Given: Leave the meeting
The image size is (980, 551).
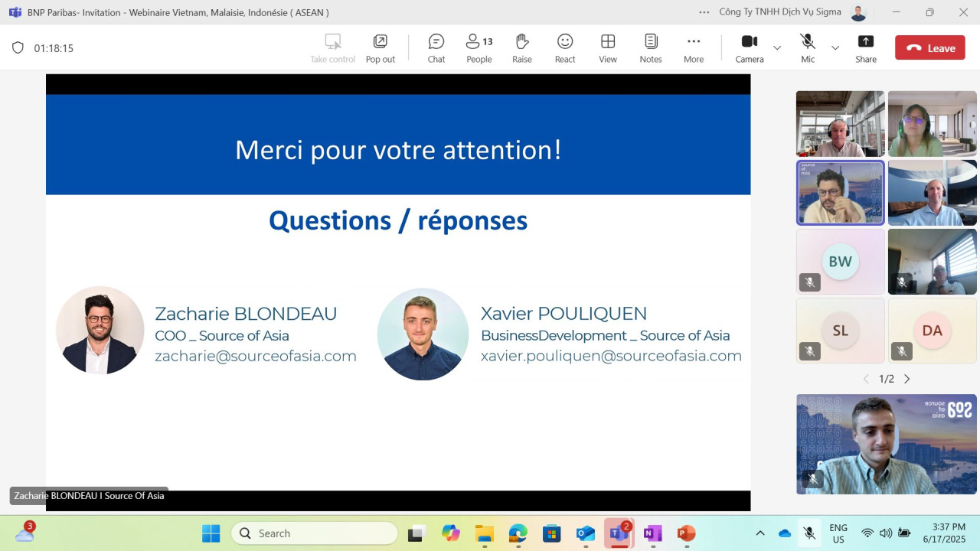Looking at the screenshot, I should coord(930,47).
